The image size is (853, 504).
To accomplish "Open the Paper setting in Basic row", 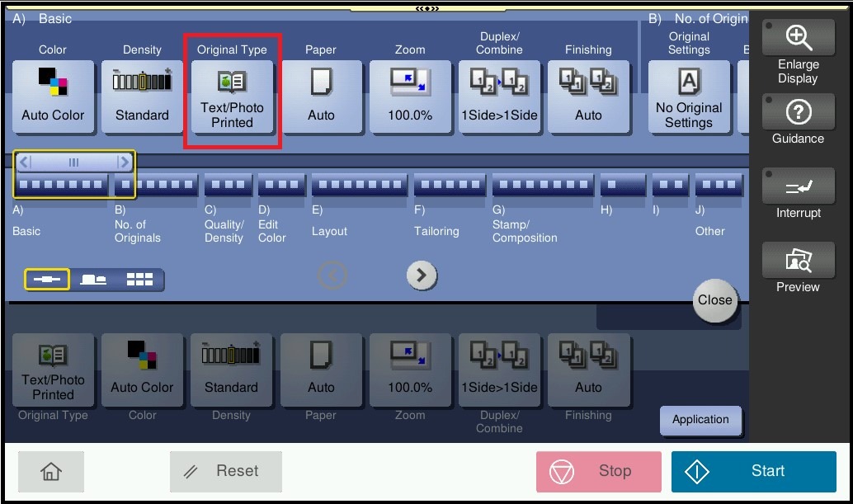I will pos(321,97).
